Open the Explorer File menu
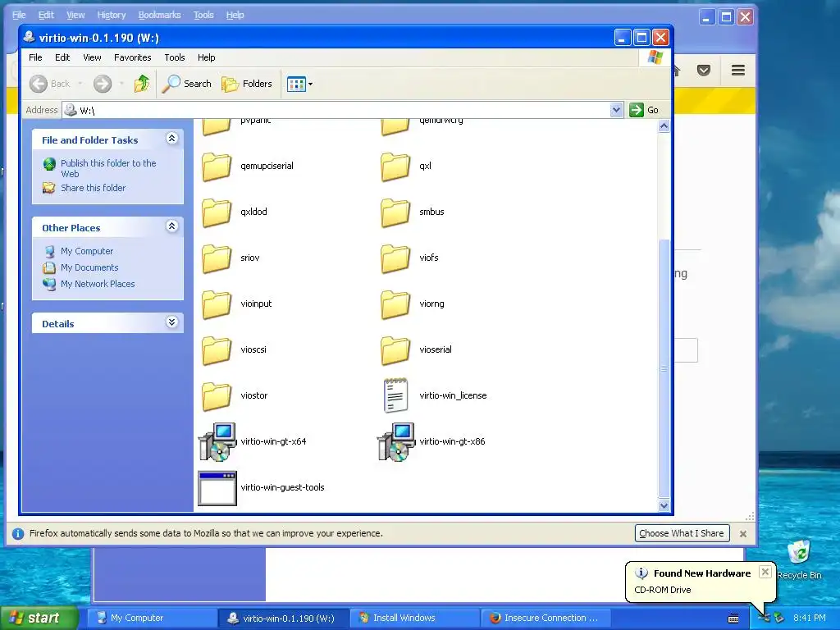Image resolution: width=840 pixels, height=630 pixels. [x=35, y=57]
